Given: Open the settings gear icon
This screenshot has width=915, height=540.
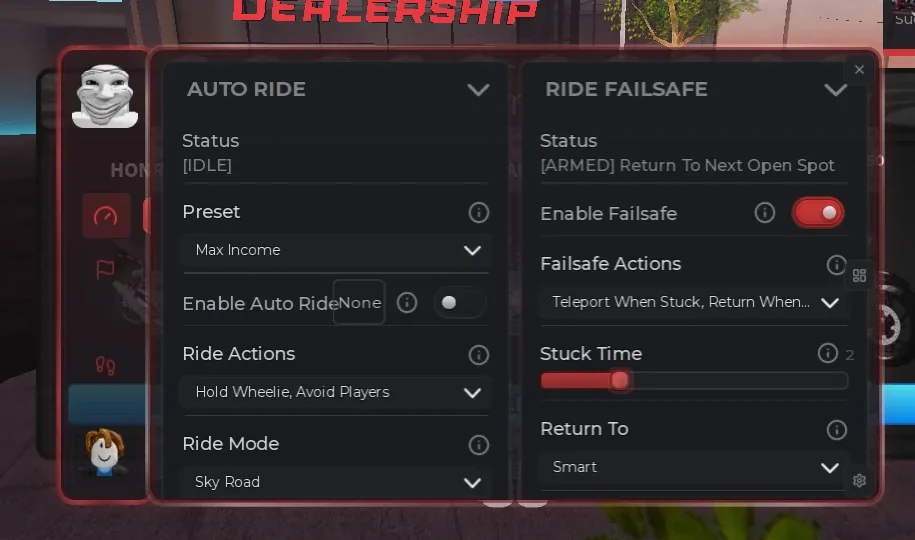Looking at the screenshot, I should [x=859, y=480].
